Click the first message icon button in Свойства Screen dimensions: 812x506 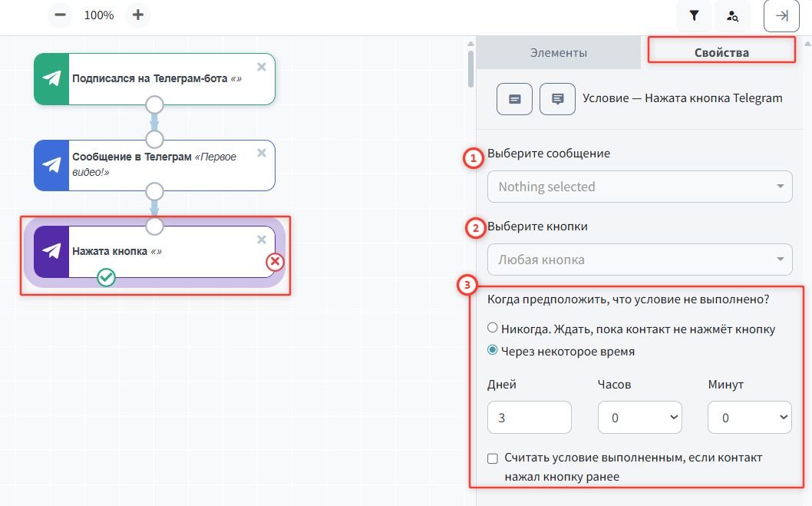tap(514, 99)
